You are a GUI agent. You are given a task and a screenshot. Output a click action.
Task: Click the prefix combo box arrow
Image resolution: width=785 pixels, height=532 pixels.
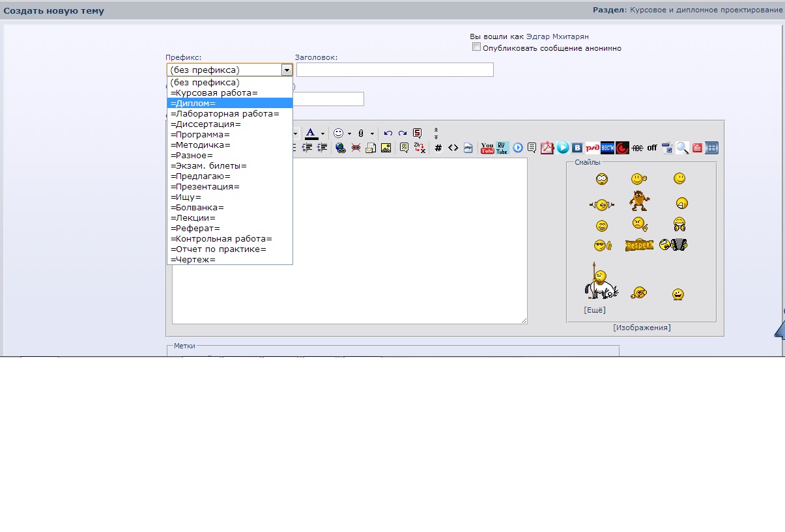[x=286, y=70]
